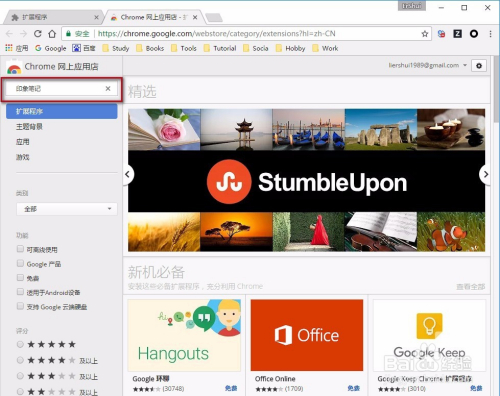Click the page vertical scrollbar

[496, 89]
